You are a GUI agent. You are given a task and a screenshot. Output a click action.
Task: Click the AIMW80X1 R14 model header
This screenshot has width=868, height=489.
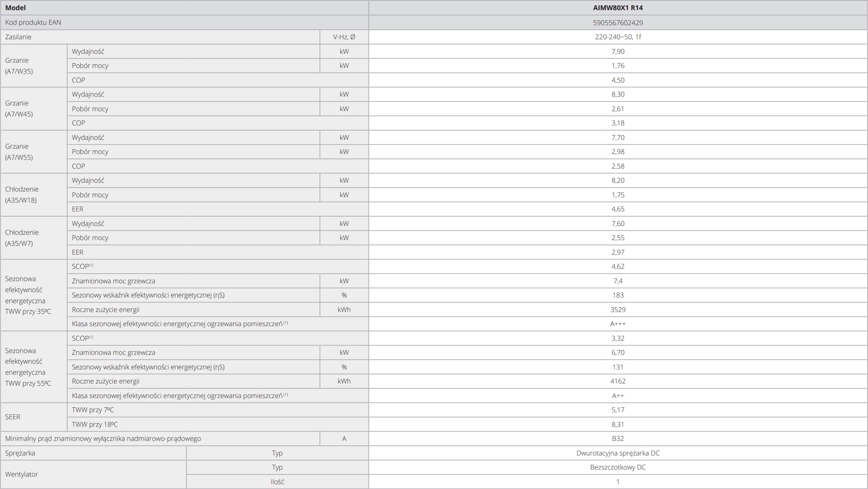point(618,8)
